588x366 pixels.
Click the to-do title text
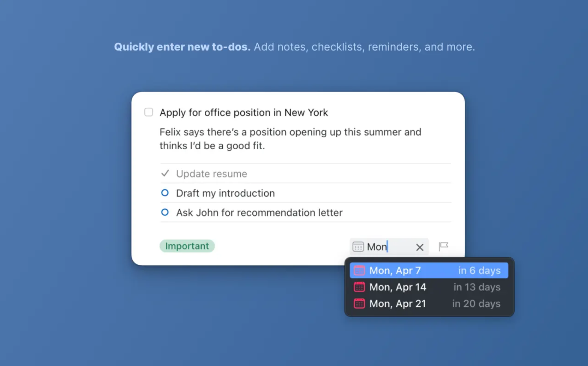244,113
